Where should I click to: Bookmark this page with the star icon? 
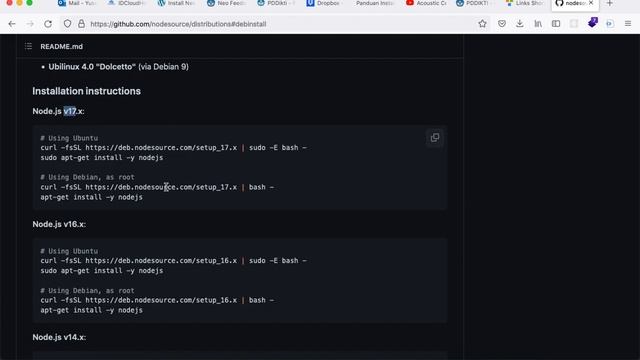pyautogui.click(x=482, y=24)
